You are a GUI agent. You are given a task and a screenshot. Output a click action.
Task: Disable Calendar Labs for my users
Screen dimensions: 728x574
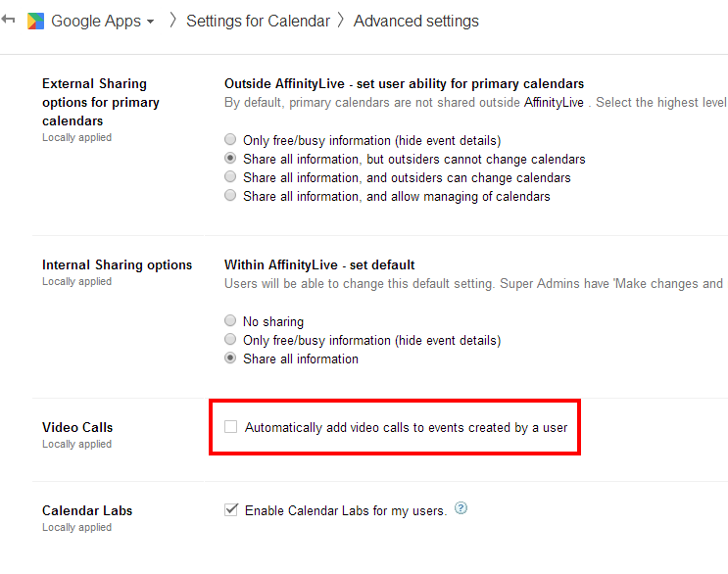pyautogui.click(x=231, y=509)
